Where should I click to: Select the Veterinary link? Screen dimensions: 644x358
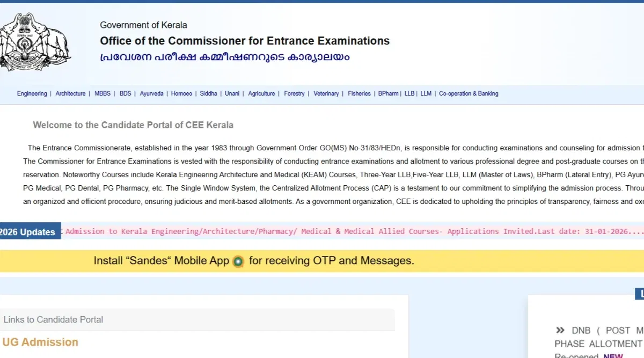(x=326, y=93)
